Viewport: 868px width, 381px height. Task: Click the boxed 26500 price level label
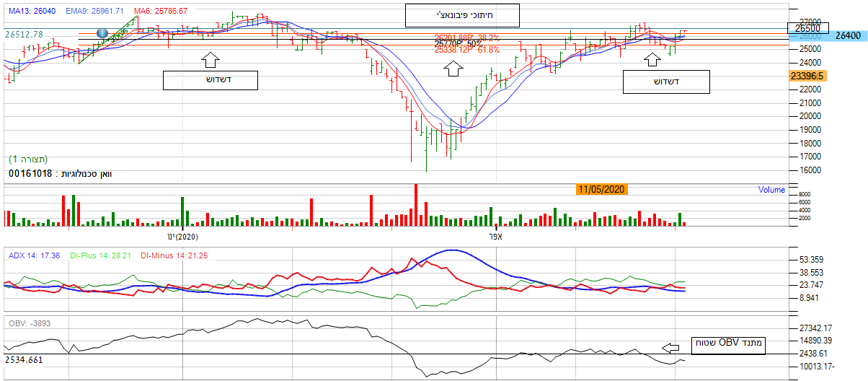click(x=806, y=28)
